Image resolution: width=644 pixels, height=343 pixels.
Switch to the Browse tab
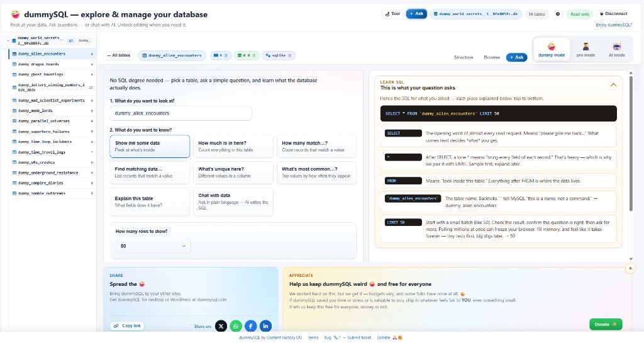(492, 57)
